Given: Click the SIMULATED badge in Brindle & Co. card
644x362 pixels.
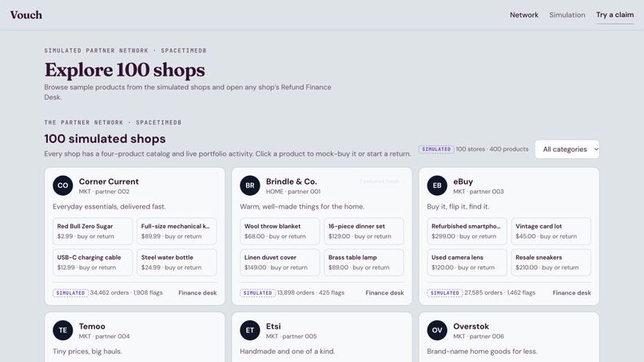Looking at the screenshot, I should click(257, 293).
